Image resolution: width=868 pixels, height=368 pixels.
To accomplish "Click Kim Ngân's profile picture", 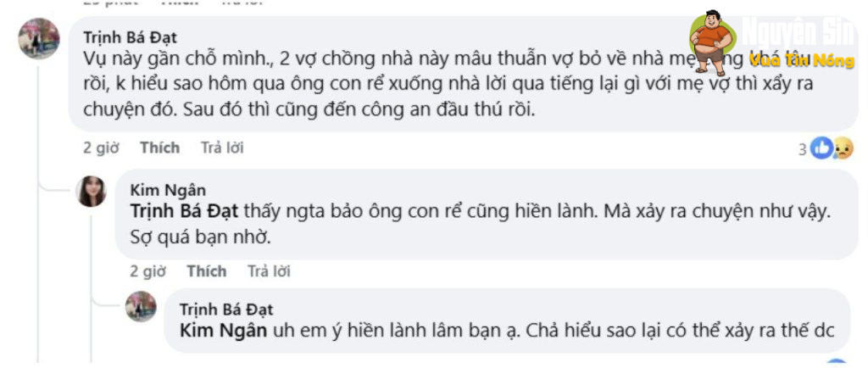I will (92, 192).
